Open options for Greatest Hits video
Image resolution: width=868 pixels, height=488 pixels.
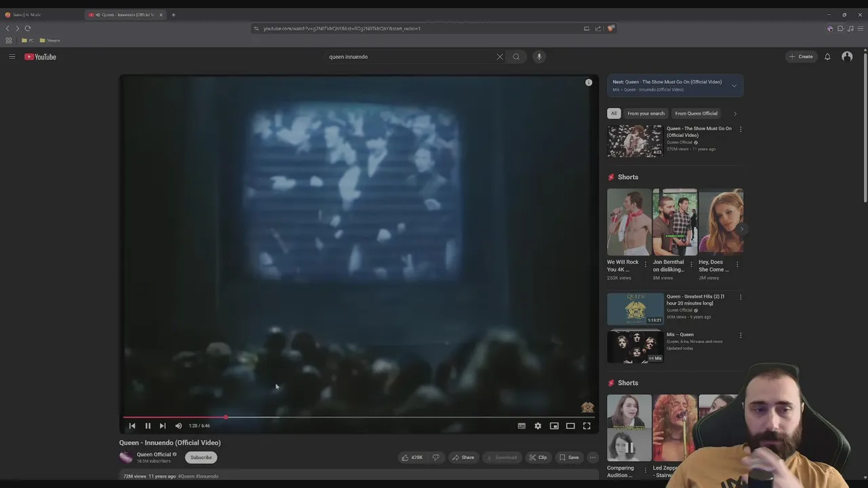coord(741,297)
